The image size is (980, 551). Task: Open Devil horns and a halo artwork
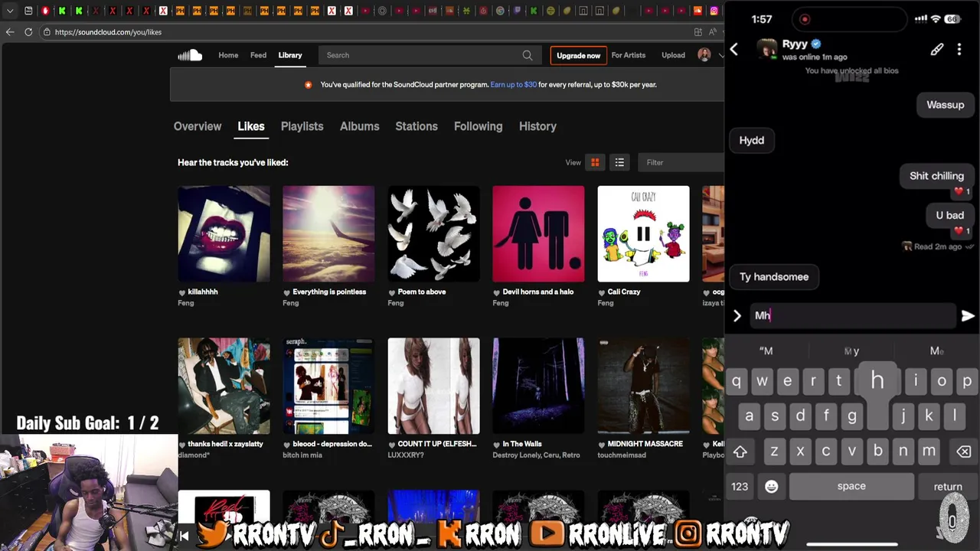[x=538, y=233]
